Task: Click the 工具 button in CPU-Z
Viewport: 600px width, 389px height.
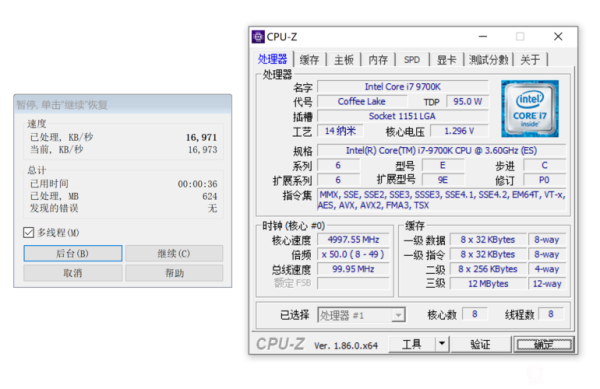Action: coord(412,344)
